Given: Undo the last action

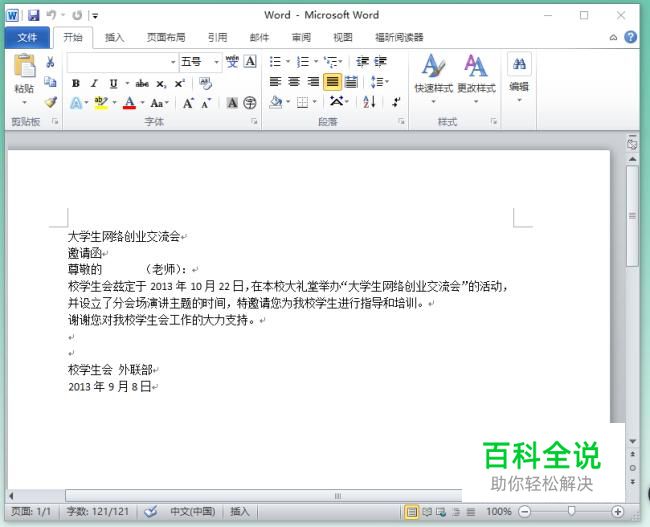Looking at the screenshot, I should [51, 15].
